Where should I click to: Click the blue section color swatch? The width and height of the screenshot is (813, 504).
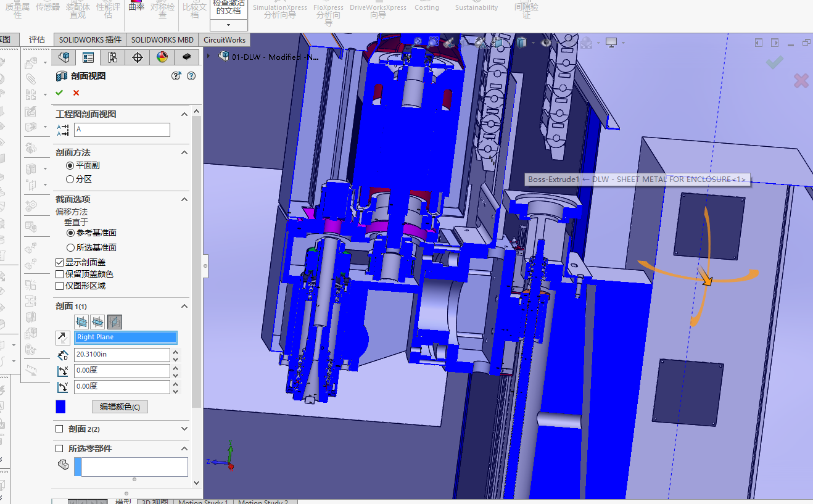pyautogui.click(x=60, y=407)
